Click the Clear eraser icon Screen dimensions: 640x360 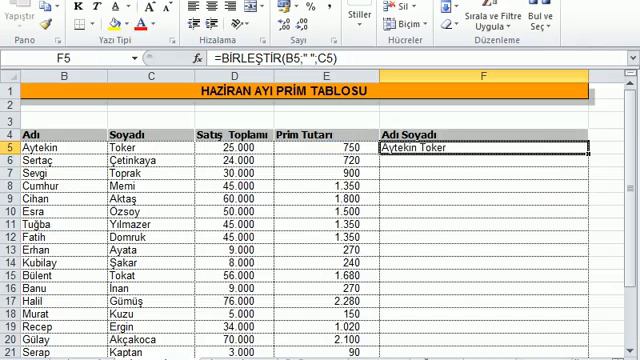point(447,24)
